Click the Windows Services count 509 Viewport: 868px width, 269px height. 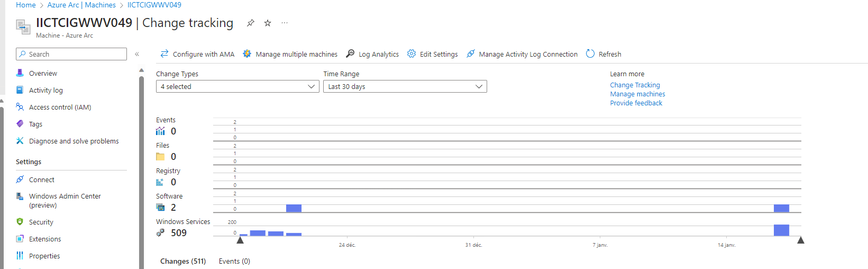[x=179, y=232]
